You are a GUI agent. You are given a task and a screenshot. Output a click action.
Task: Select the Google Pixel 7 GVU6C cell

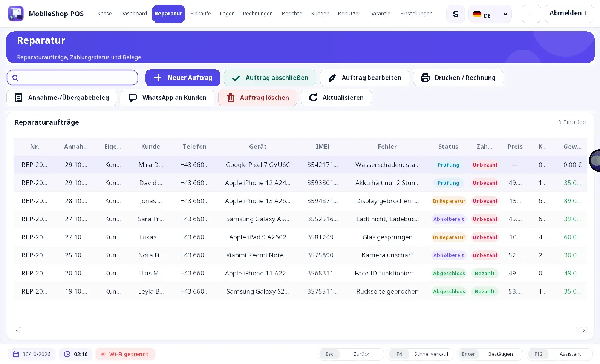click(x=258, y=165)
